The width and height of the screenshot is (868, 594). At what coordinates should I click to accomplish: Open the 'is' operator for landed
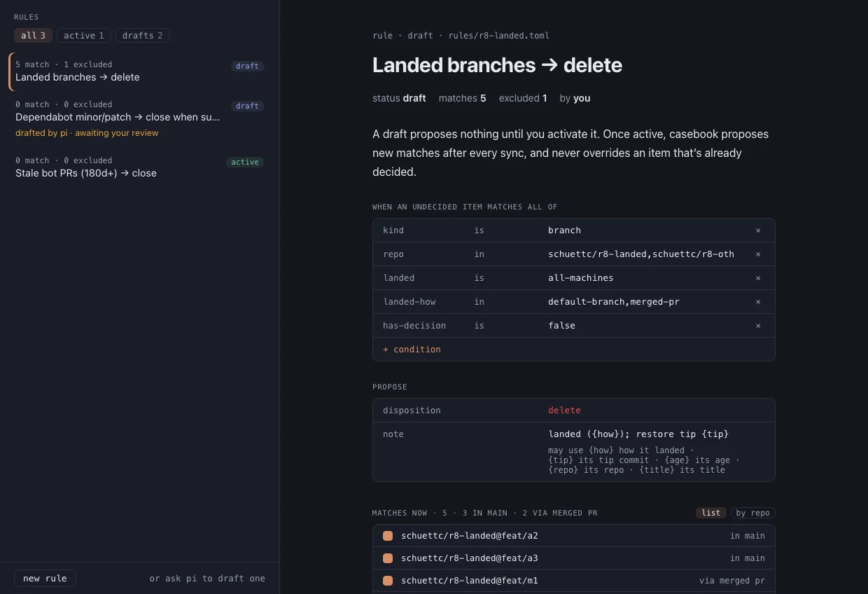pos(479,278)
